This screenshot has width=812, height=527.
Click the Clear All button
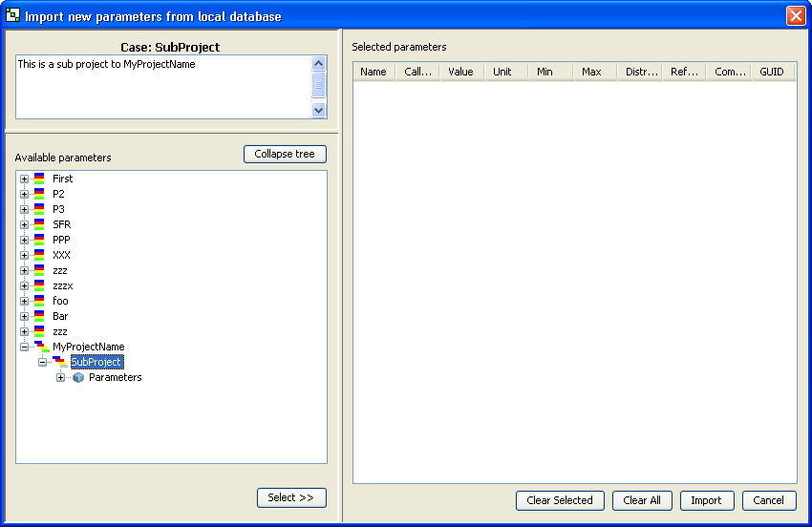click(x=642, y=500)
